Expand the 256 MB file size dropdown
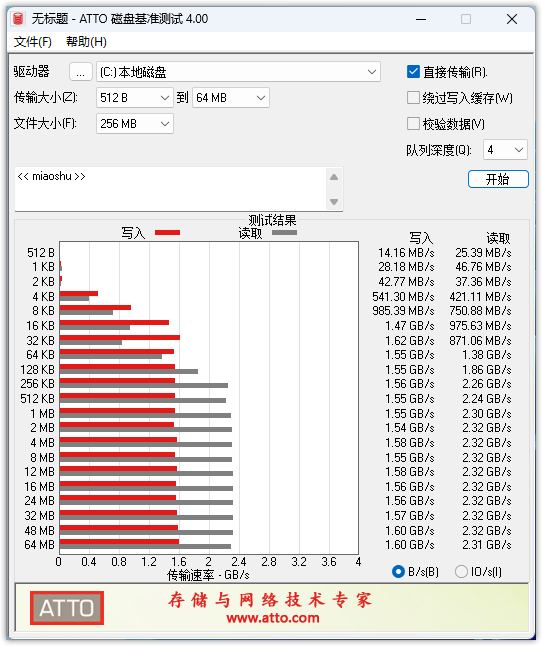The image size is (542, 646). [x=135, y=124]
